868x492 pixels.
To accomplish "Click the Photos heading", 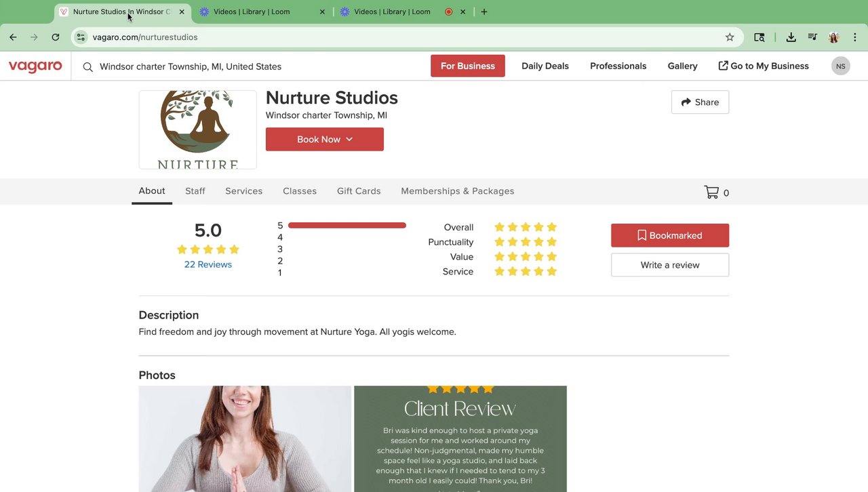I will [157, 375].
